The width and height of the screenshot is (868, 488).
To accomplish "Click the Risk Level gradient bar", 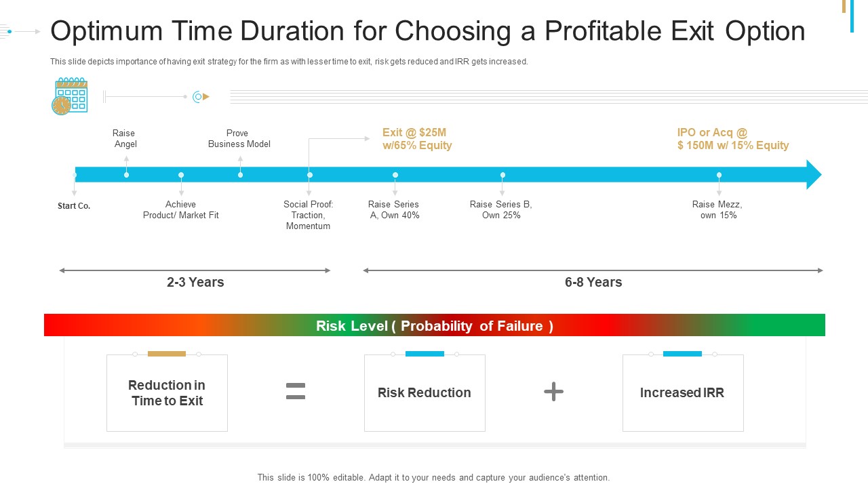I will pos(435,325).
